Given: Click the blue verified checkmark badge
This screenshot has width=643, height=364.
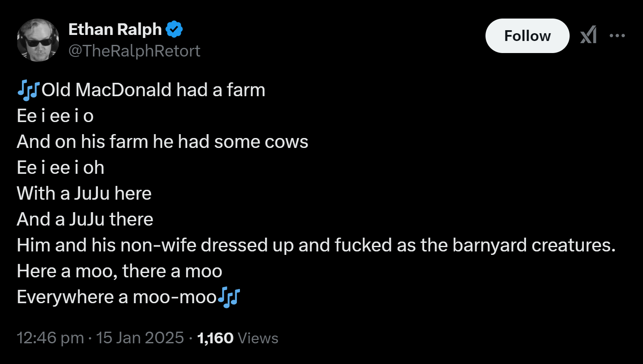Looking at the screenshot, I should coord(174,29).
